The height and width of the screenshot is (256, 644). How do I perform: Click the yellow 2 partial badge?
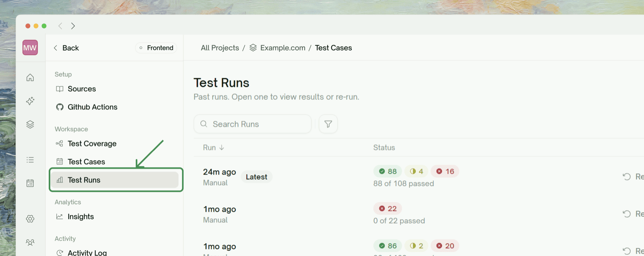pyautogui.click(x=416, y=246)
